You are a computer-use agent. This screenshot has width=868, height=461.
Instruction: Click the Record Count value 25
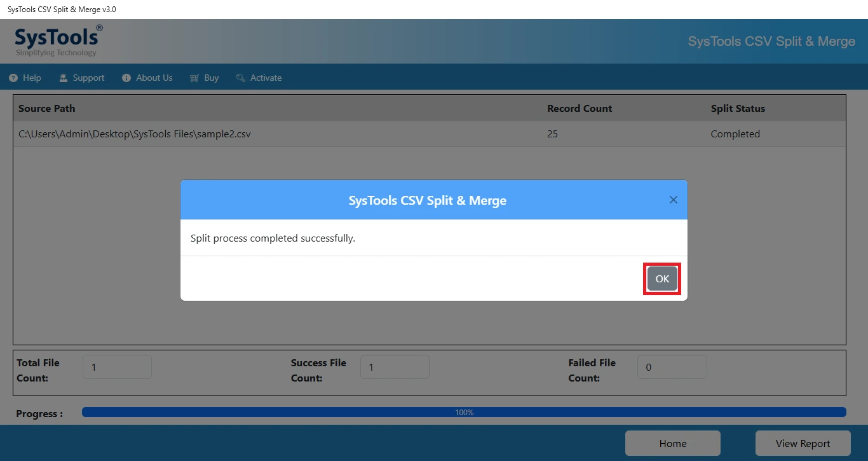[552, 134]
